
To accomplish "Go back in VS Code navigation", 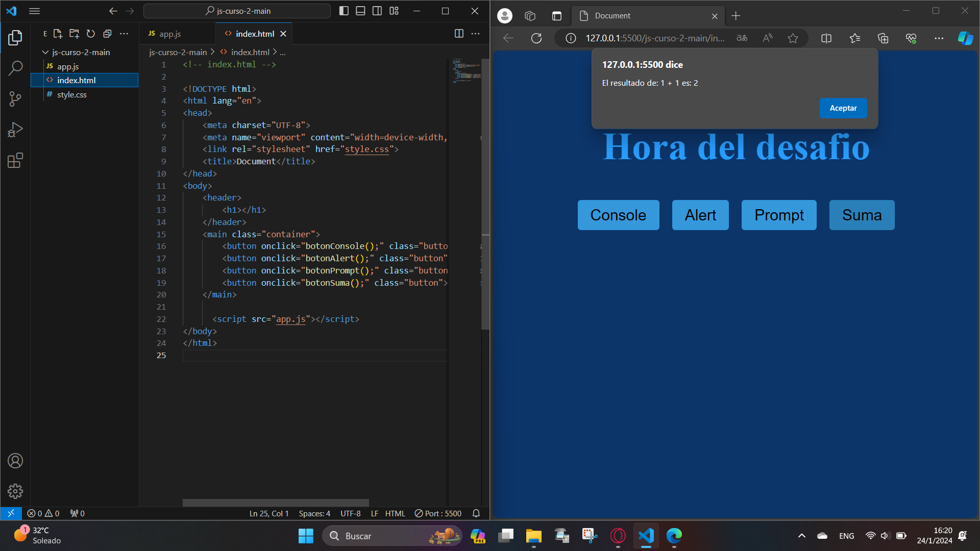I will [113, 11].
